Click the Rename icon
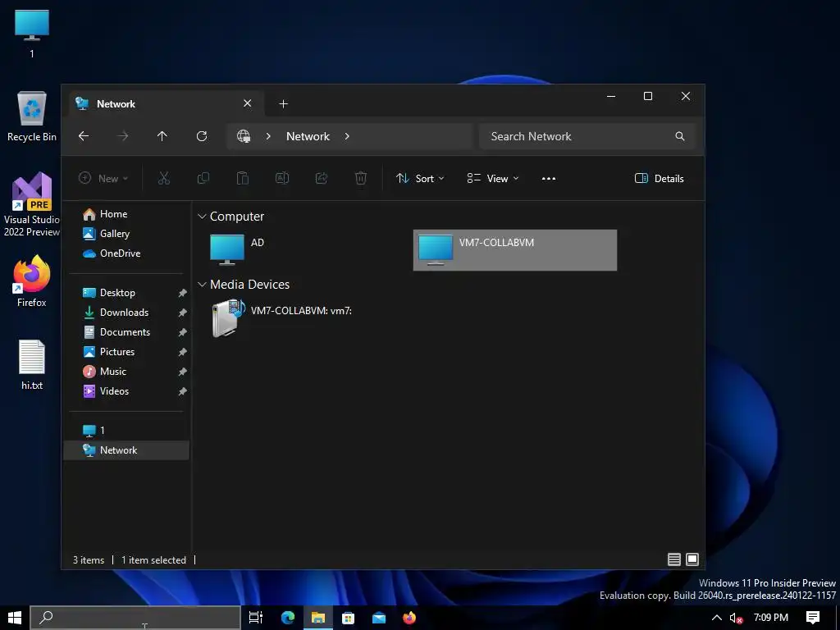840x630 pixels. click(x=282, y=178)
